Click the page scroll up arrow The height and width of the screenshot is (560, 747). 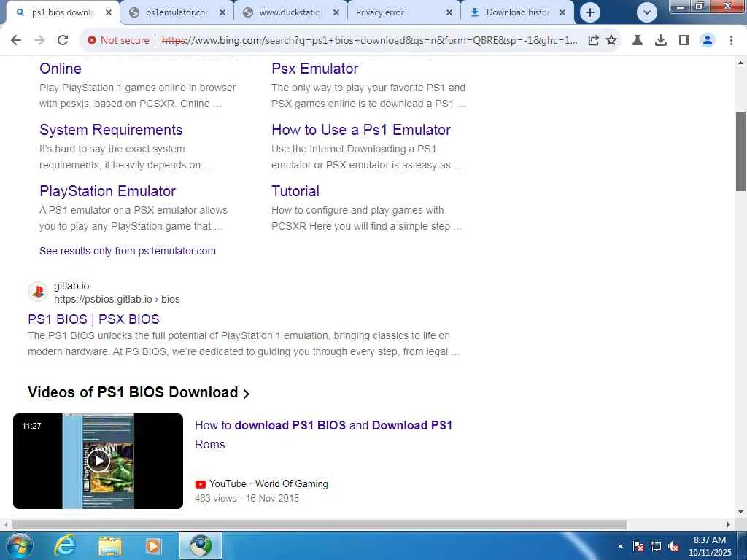point(741,63)
